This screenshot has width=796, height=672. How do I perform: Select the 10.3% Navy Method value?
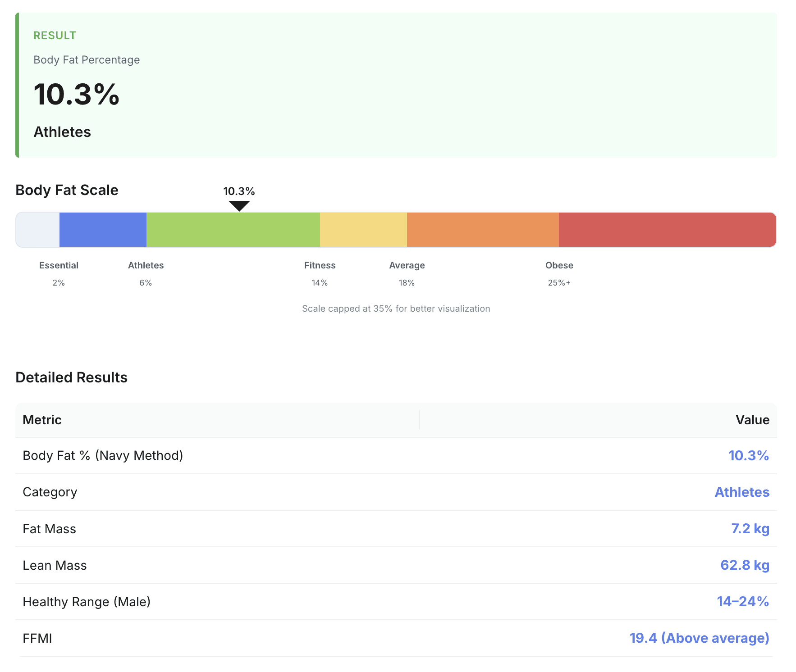[x=749, y=455]
